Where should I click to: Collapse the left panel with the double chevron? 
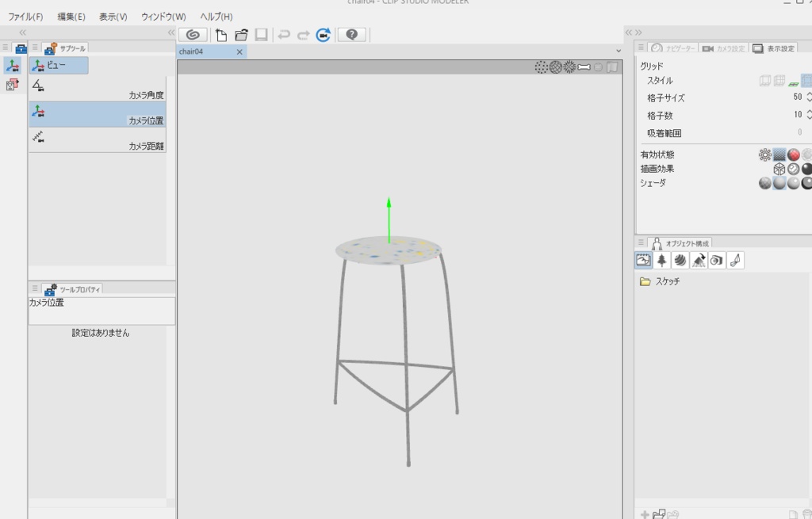click(x=21, y=33)
